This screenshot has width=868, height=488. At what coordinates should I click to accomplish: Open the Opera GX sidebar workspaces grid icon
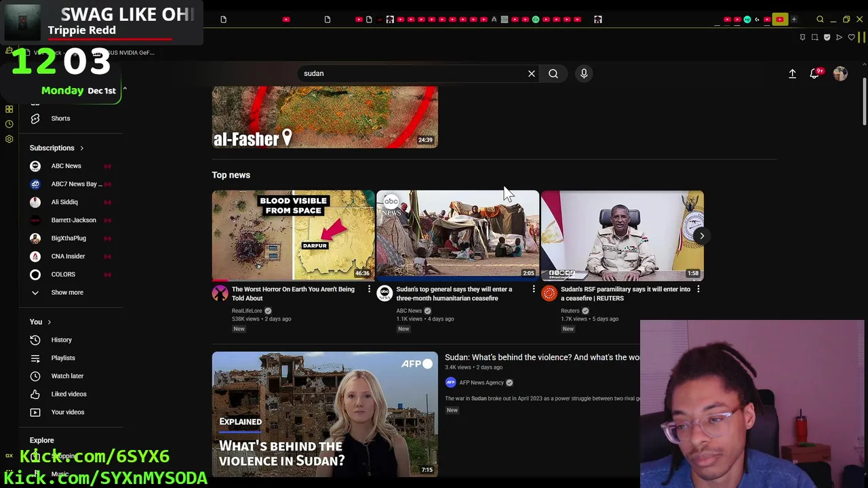coord(9,109)
